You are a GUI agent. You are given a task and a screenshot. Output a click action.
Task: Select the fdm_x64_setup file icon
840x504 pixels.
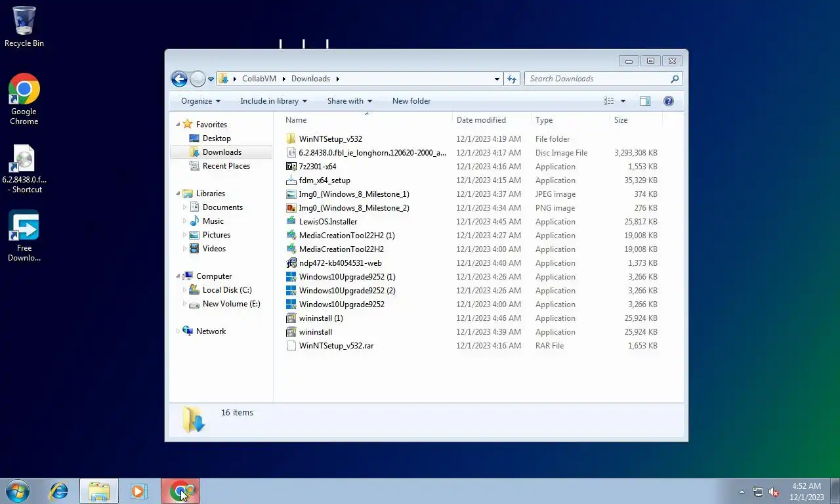(x=291, y=180)
